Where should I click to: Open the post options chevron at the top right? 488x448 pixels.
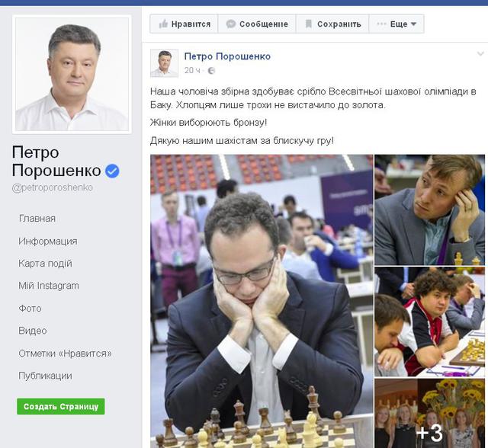(480, 54)
